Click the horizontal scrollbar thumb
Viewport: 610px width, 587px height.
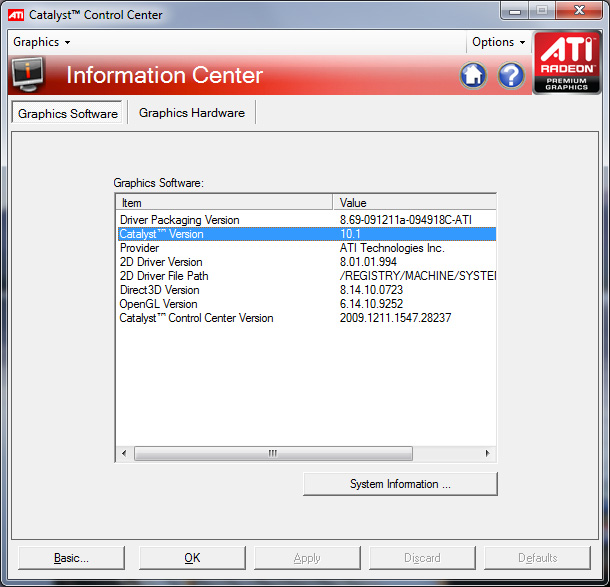[x=273, y=453]
